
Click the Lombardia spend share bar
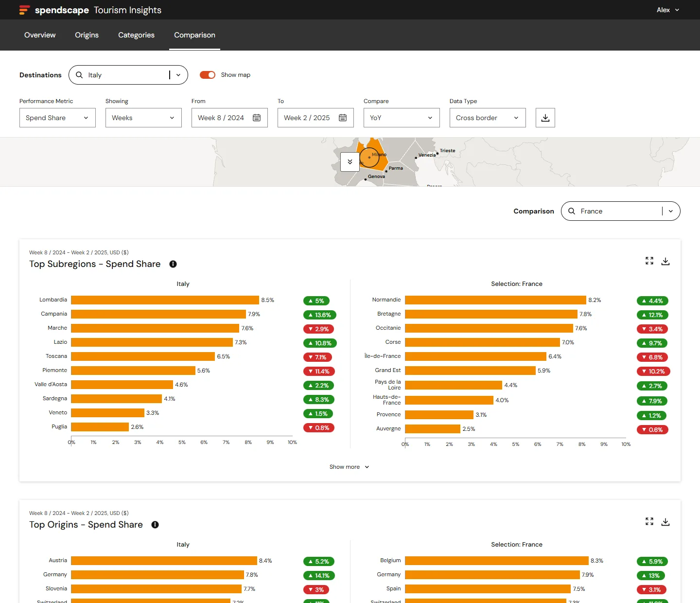coord(165,300)
